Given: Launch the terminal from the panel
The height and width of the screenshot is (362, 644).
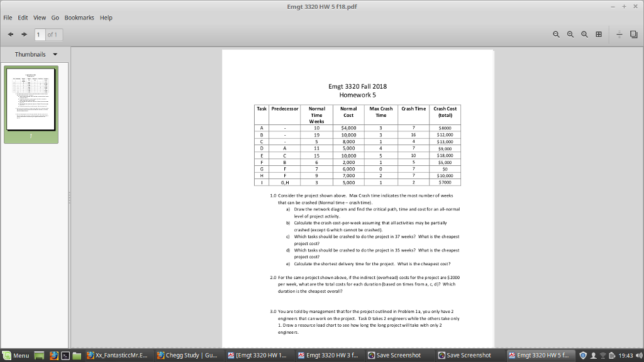Looking at the screenshot, I should tap(65, 356).
